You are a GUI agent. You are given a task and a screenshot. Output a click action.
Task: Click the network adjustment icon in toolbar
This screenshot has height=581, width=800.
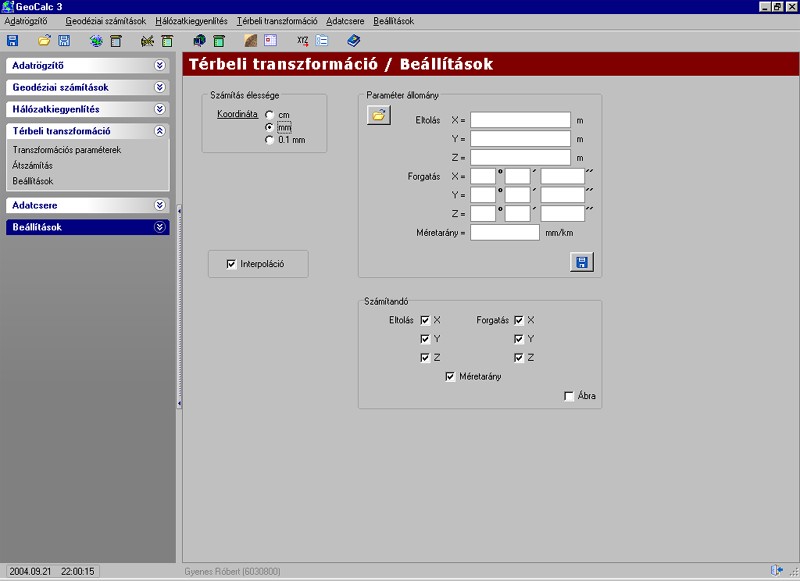click(x=147, y=41)
